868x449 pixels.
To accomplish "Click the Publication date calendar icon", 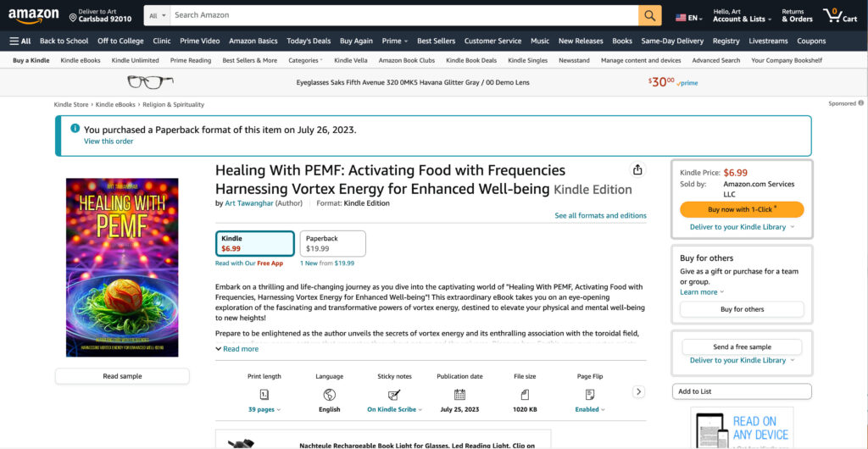I will 459,394.
